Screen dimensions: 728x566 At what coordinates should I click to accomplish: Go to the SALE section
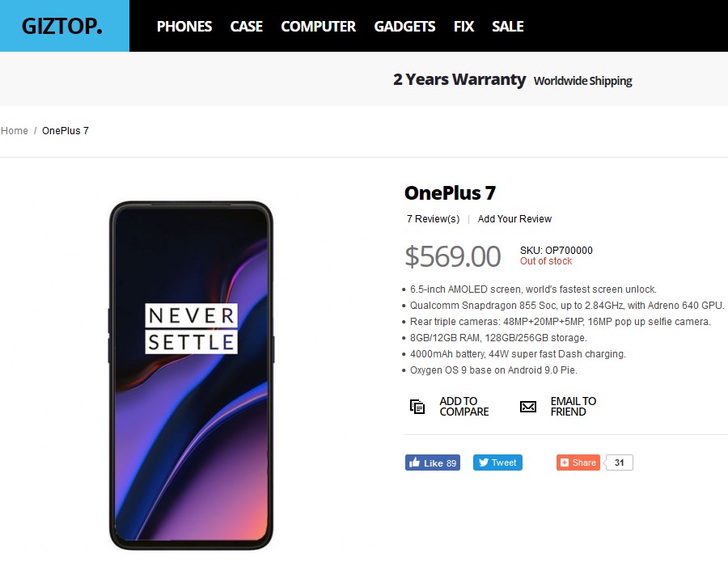tap(508, 27)
